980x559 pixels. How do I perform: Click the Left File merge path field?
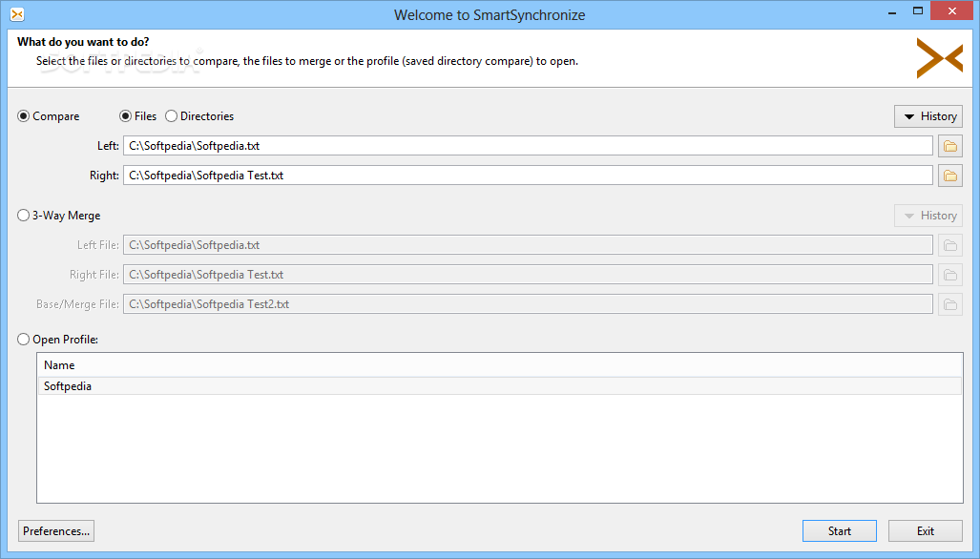528,245
